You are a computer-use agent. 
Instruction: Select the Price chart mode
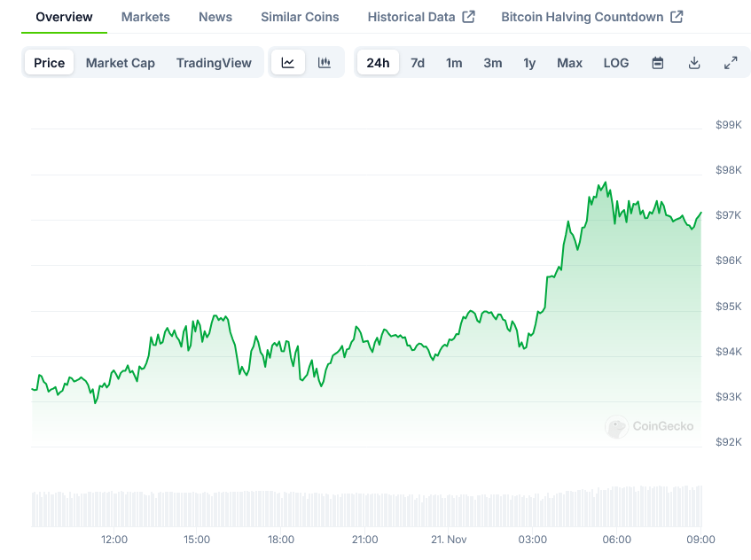pyautogui.click(x=50, y=63)
